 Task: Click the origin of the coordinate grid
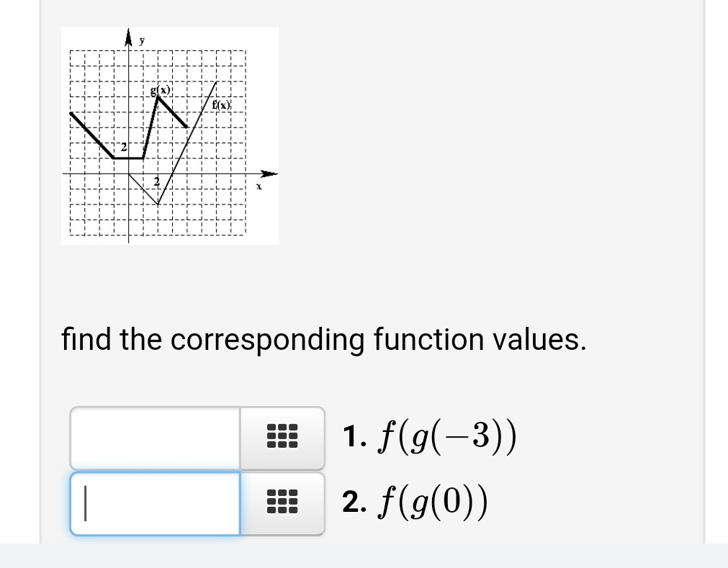(x=129, y=173)
